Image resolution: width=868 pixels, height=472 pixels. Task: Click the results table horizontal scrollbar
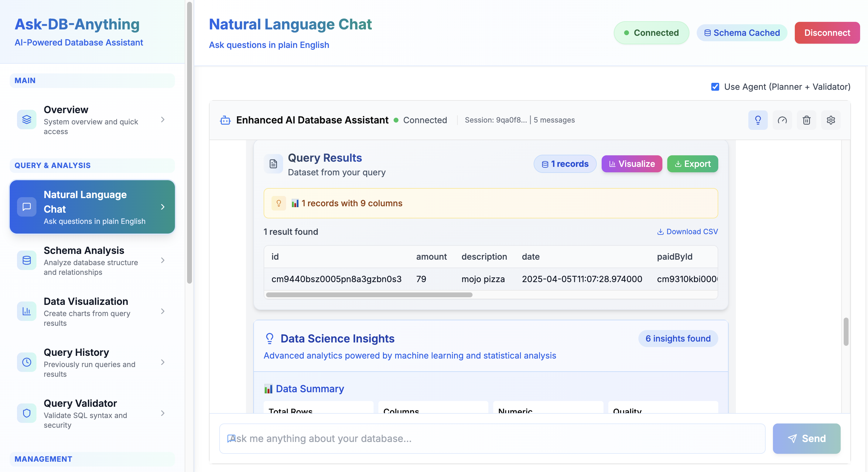point(369,295)
